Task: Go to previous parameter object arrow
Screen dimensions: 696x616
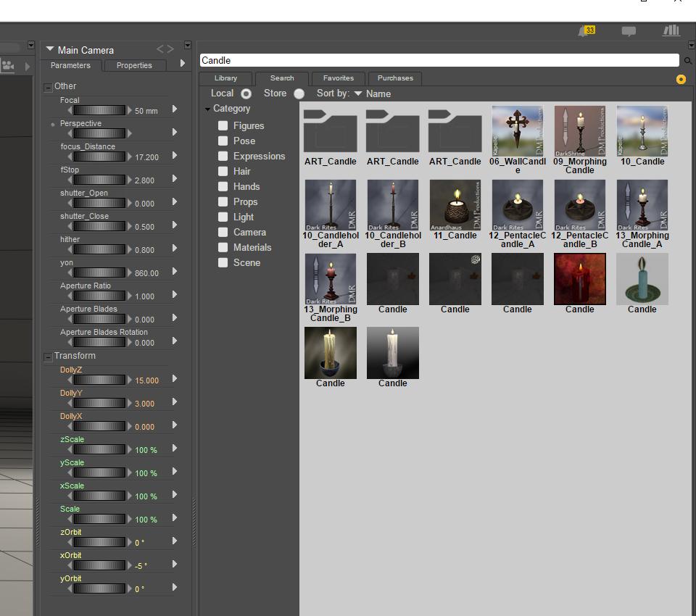Action: click(159, 49)
